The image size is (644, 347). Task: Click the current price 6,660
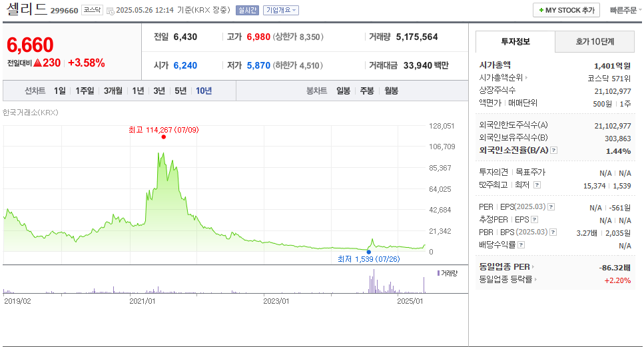pos(30,45)
